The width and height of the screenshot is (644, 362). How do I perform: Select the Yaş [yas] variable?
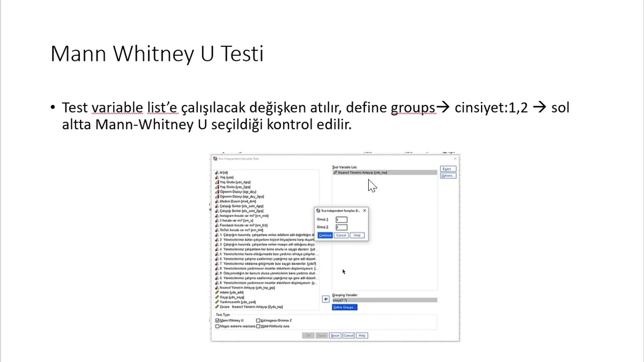click(x=224, y=177)
